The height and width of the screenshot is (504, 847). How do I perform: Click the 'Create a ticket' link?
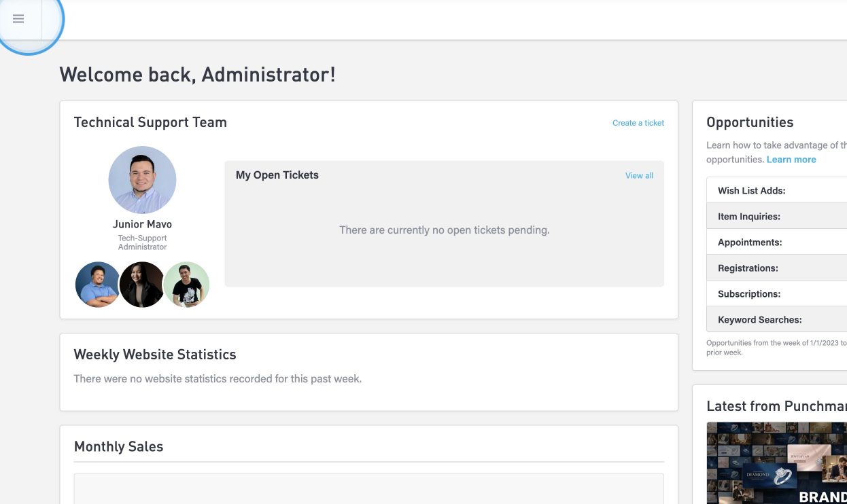tap(638, 123)
